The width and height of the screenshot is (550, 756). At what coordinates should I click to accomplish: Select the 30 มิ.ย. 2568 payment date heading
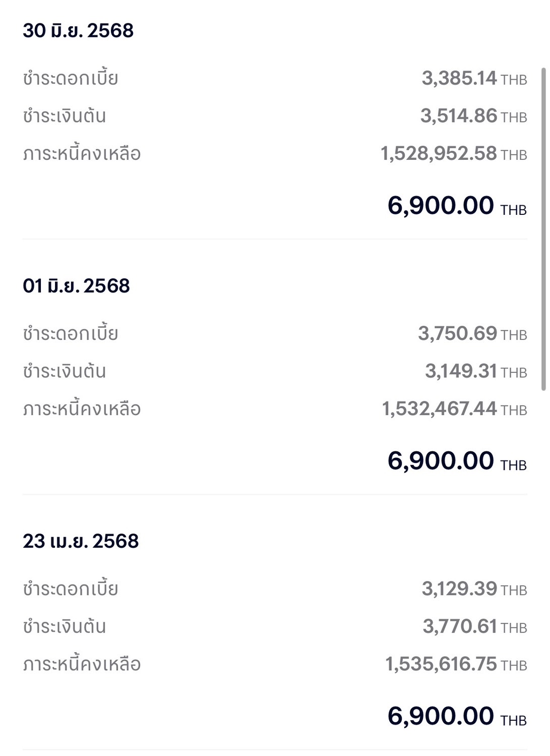[78, 31]
